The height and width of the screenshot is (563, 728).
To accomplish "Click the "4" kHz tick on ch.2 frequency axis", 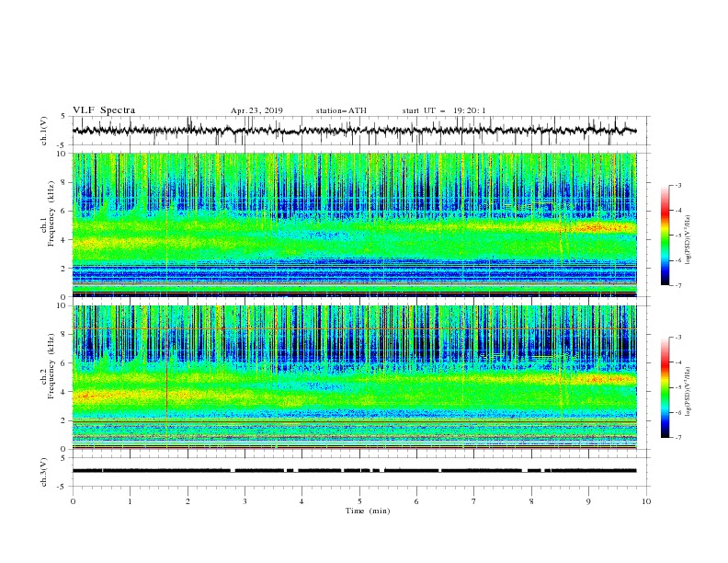I will point(65,392).
